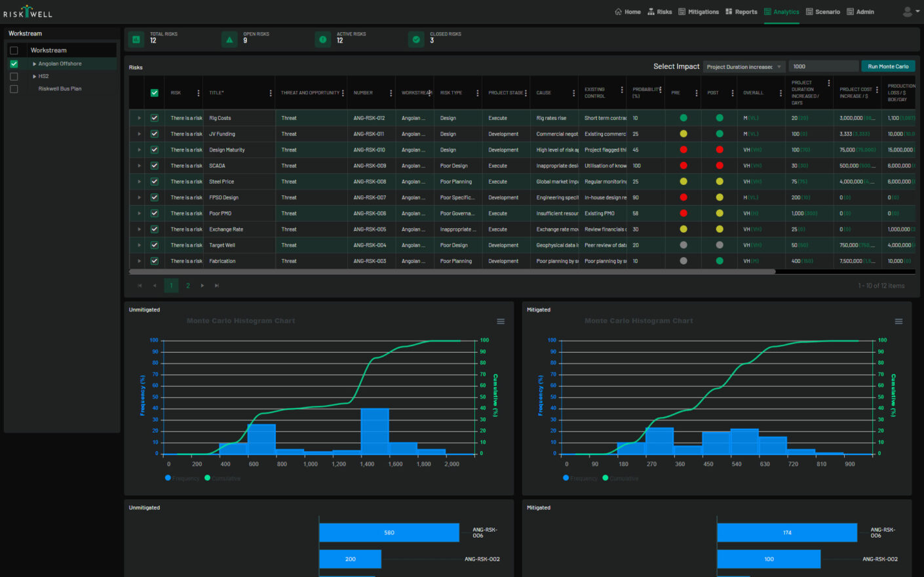Open the Risks menu item
The width and height of the screenshot is (924, 577).
pos(660,12)
